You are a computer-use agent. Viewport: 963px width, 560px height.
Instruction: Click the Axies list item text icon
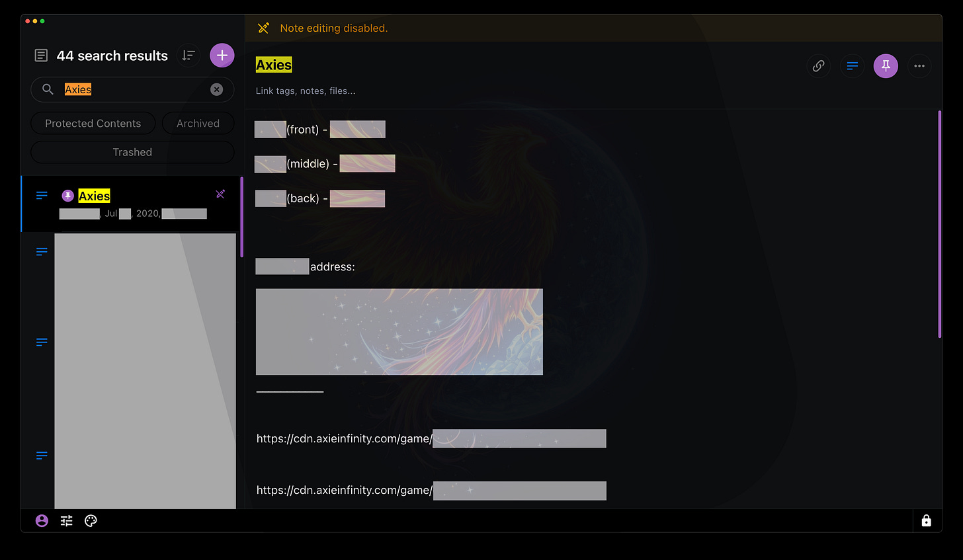42,195
